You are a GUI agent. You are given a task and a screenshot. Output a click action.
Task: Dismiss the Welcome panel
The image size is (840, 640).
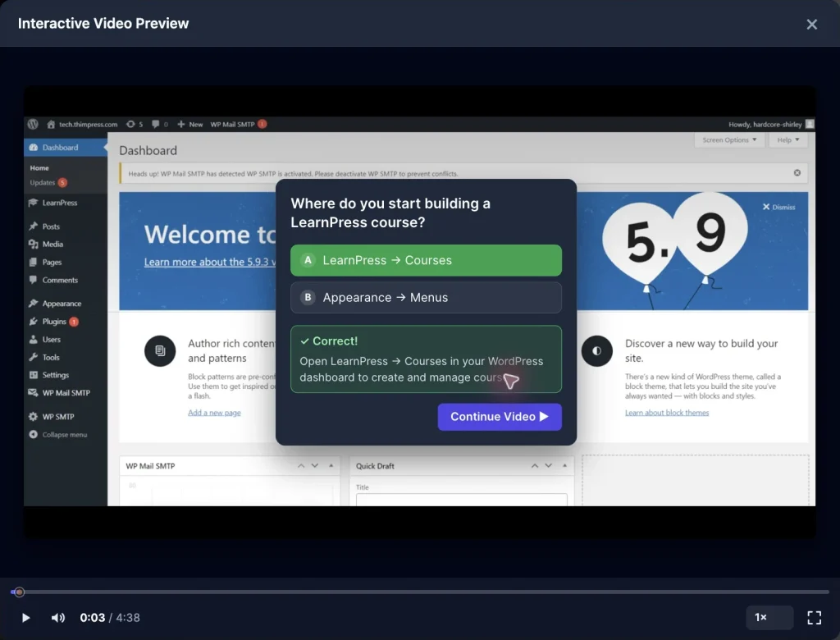[x=779, y=207]
